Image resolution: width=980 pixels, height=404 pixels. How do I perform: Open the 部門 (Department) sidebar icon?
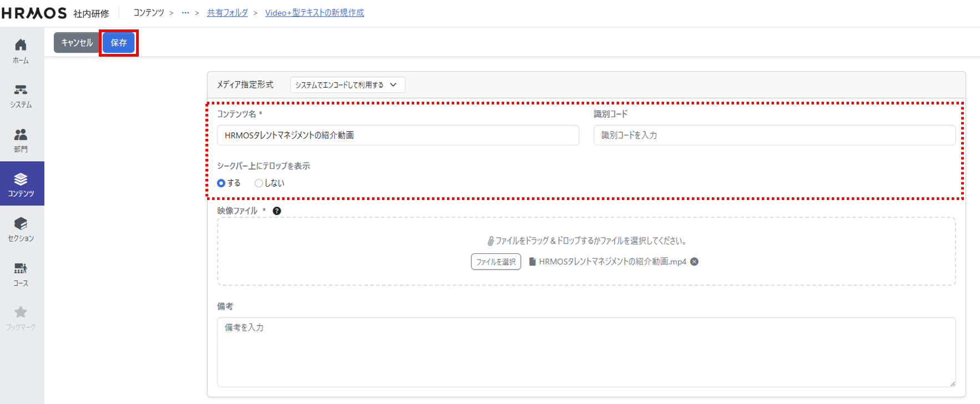pyautogui.click(x=21, y=139)
